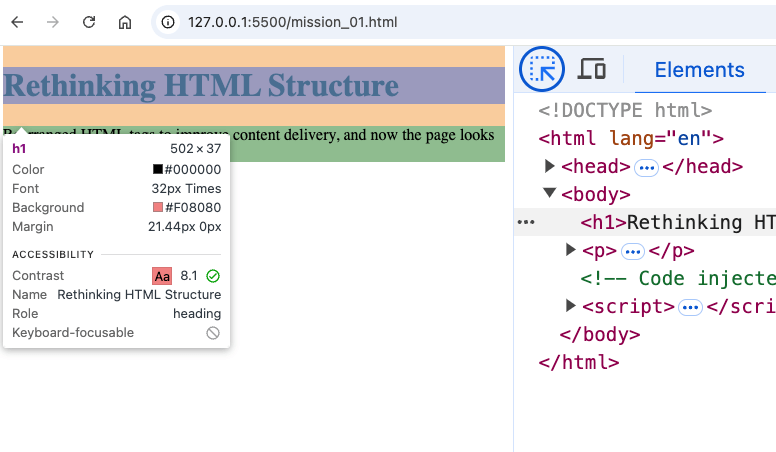
Task: Click the ellipsis badge inside the script tag
Action: tap(690, 307)
